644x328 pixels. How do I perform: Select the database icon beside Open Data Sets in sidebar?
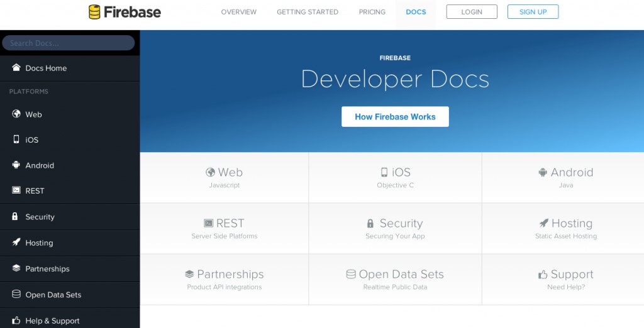coord(16,294)
